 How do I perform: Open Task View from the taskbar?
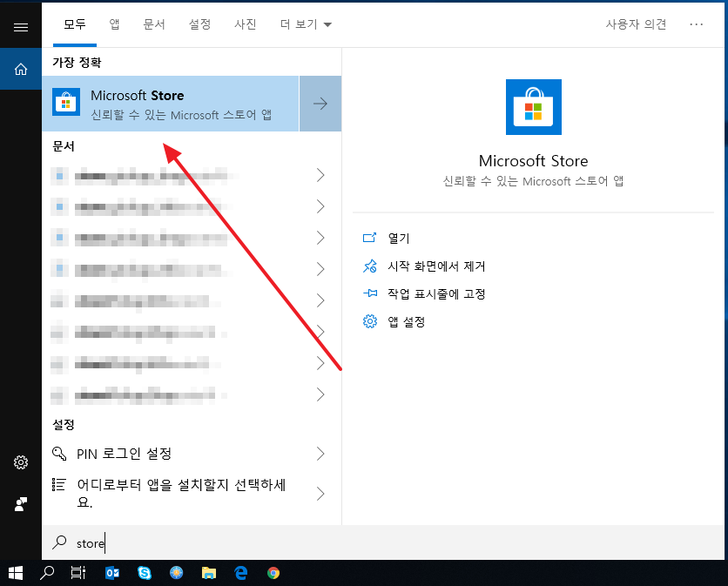78,573
